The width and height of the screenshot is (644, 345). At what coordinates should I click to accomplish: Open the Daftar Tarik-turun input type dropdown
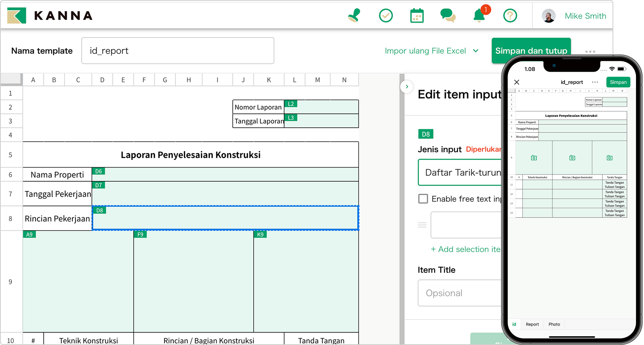(x=460, y=173)
